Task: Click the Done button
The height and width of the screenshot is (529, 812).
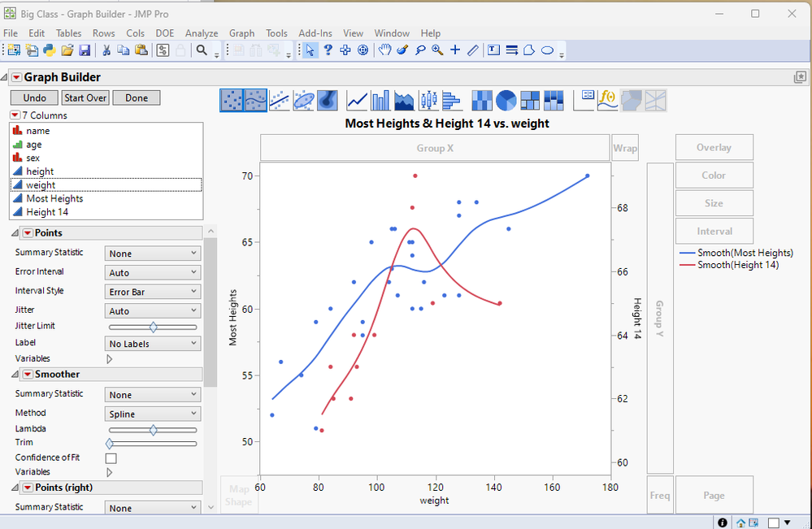Action: click(137, 98)
